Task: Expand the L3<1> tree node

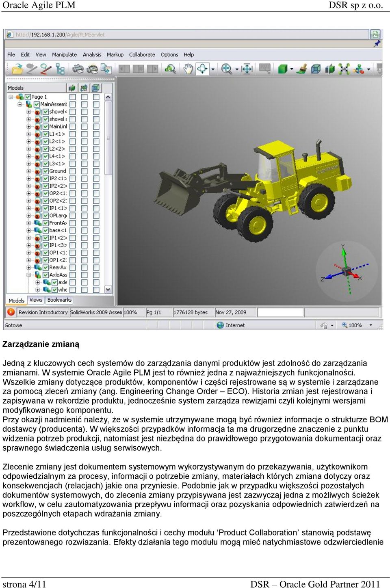Action: [x=28, y=164]
